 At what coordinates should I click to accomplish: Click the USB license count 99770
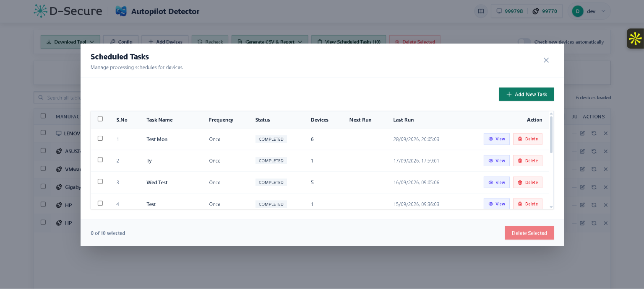pyautogui.click(x=545, y=11)
